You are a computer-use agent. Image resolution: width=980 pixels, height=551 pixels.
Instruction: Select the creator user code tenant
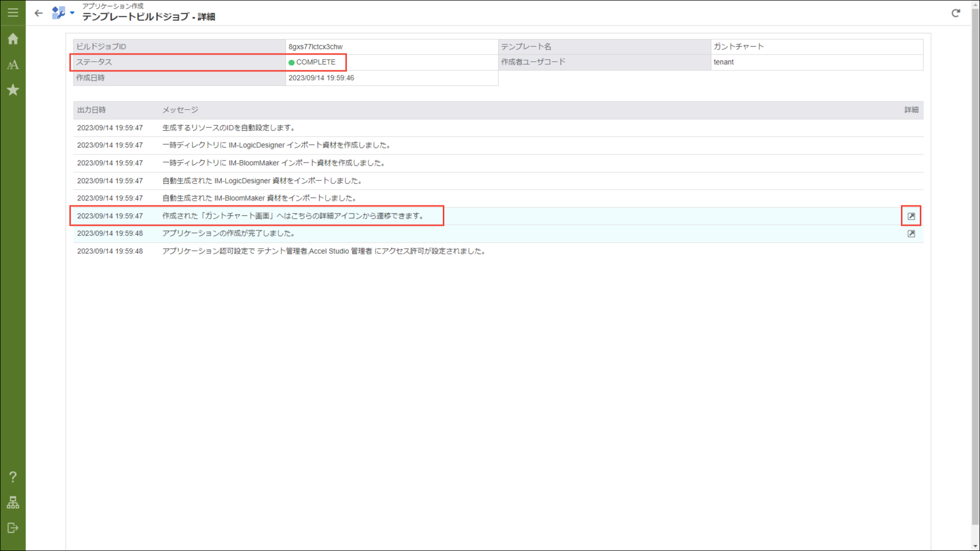[723, 62]
